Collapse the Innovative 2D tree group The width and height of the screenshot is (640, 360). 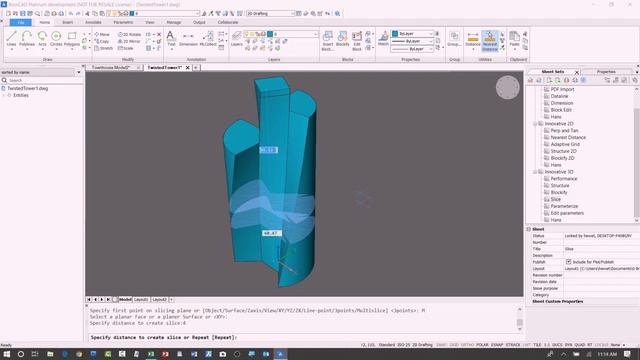click(535, 123)
